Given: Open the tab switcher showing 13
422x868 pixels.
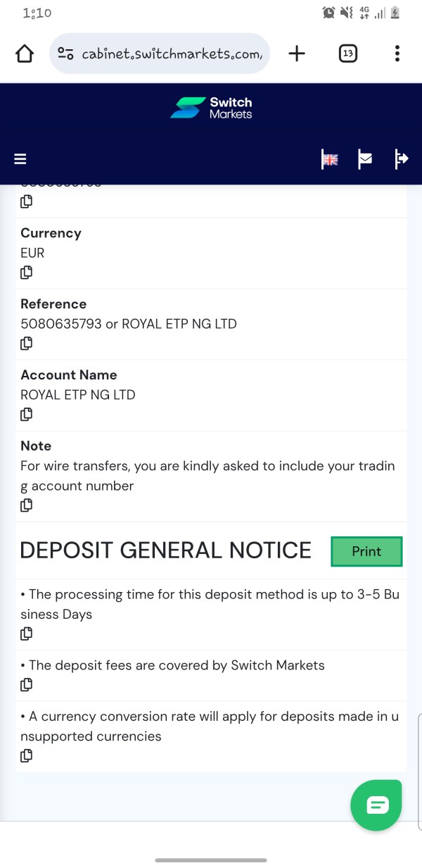Looking at the screenshot, I should tap(347, 54).
